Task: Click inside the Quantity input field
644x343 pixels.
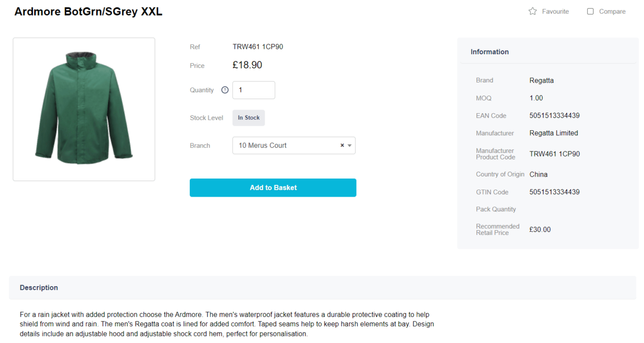Action: click(253, 90)
